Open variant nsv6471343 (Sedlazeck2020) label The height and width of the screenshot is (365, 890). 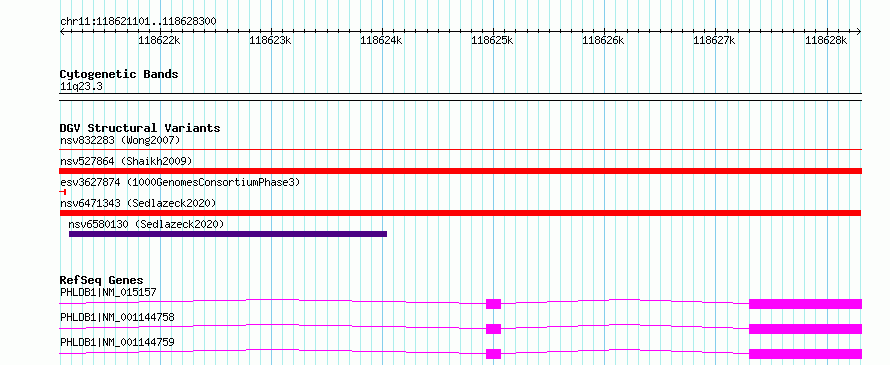pyautogui.click(x=138, y=203)
